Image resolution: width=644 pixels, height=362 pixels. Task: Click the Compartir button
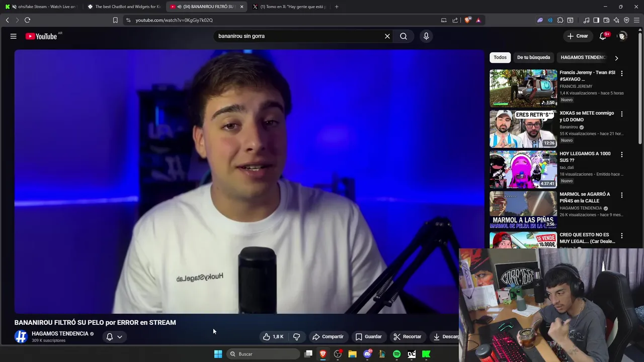point(328,337)
